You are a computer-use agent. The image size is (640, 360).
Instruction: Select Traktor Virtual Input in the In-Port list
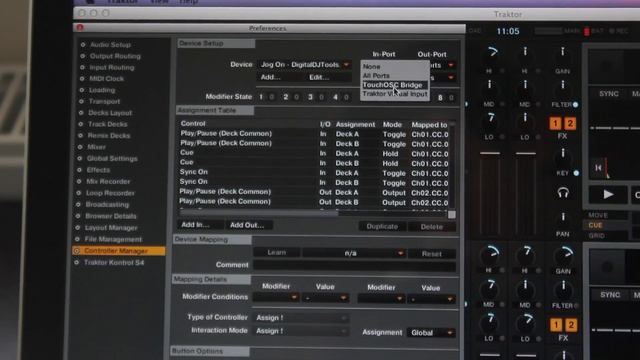coord(395,94)
